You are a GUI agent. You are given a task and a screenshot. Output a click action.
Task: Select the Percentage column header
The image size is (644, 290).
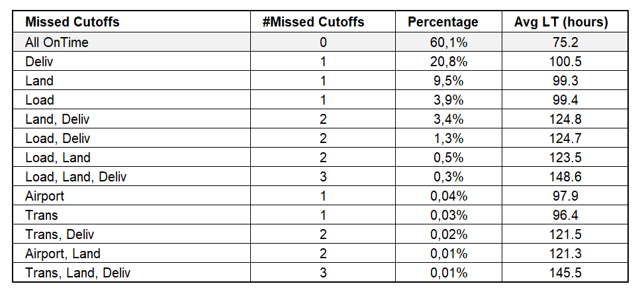click(443, 22)
